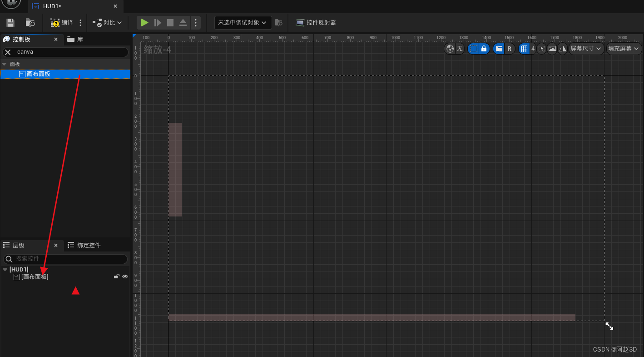Toggle dashed outline display in designer
644x357 pixels.
(x=474, y=49)
